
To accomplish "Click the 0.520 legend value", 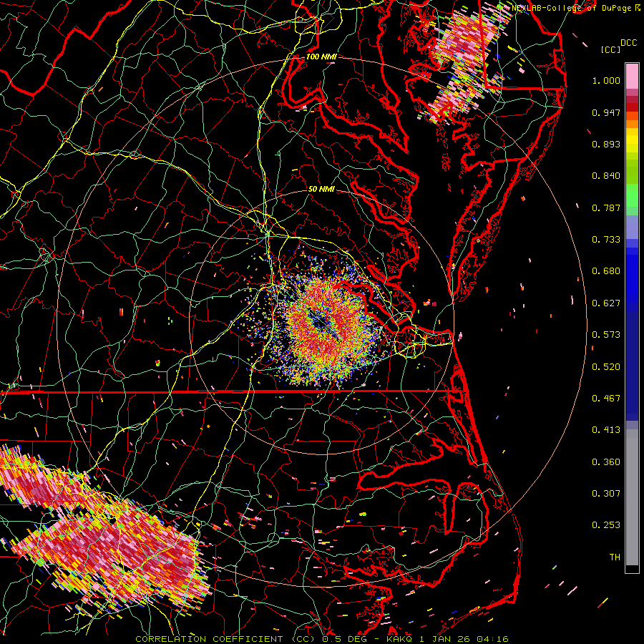I will pyautogui.click(x=606, y=367).
